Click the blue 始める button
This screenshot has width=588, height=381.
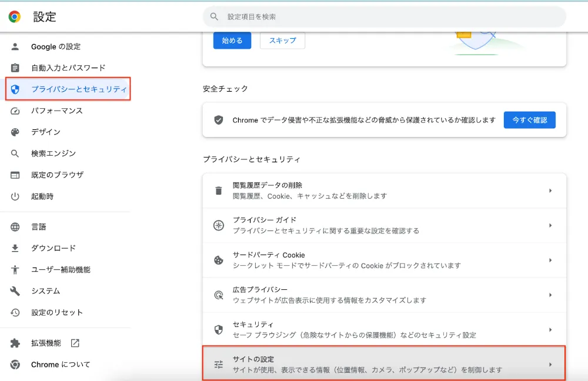point(232,41)
